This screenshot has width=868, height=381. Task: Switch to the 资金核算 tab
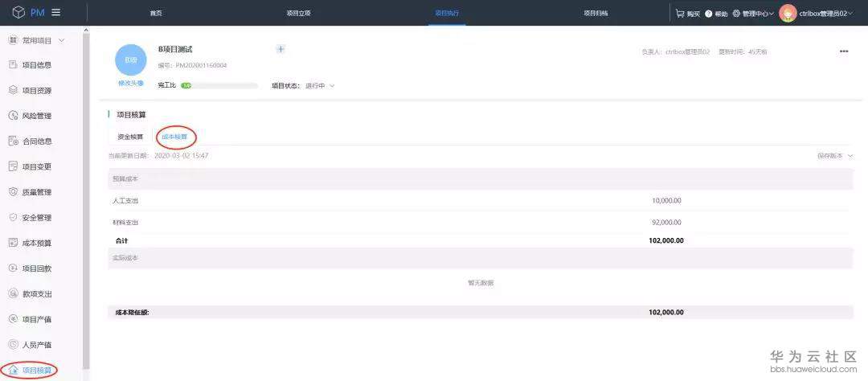coord(130,137)
